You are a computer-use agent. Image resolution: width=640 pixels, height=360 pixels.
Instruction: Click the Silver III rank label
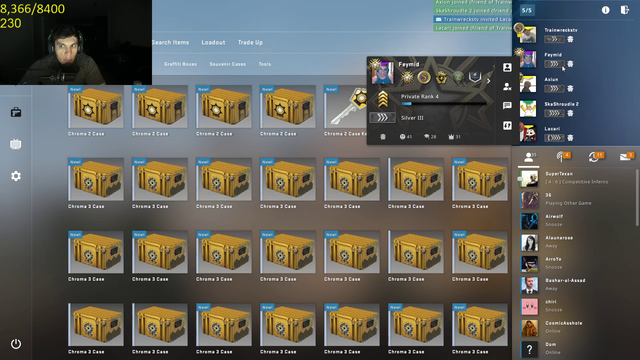[412, 118]
